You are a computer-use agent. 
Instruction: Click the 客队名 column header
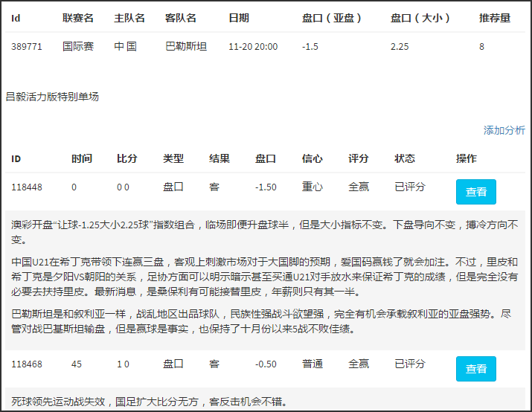tap(181, 18)
